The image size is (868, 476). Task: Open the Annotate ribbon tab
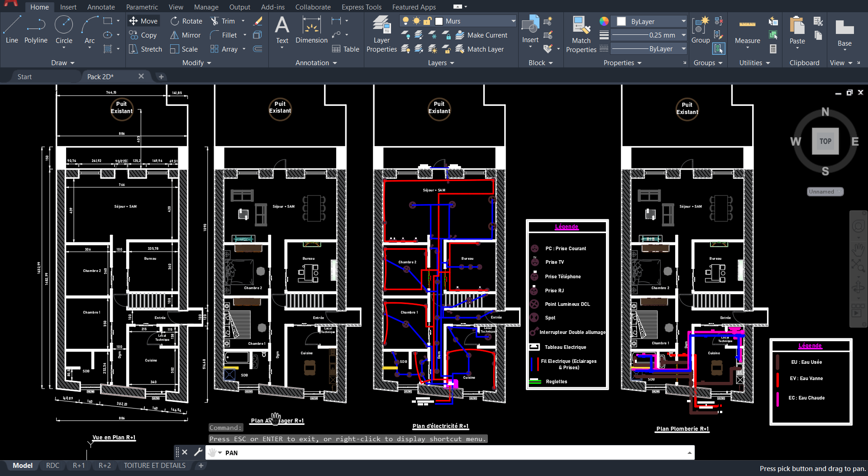(101, 7)
